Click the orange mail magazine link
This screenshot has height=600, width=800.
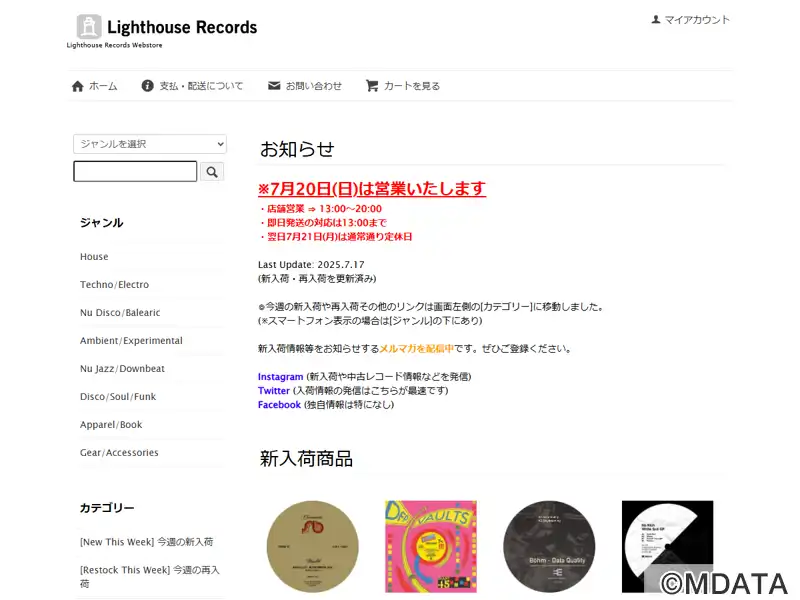tap(416, 349)
